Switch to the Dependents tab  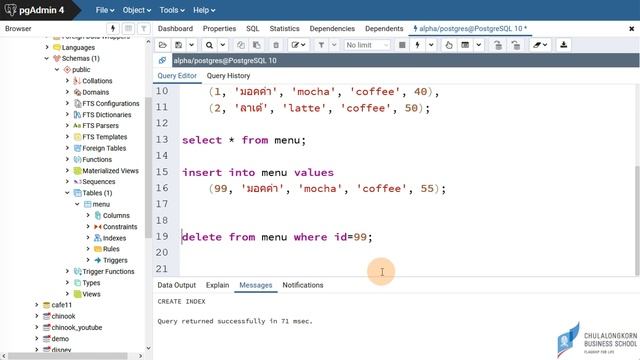[384, 29]
